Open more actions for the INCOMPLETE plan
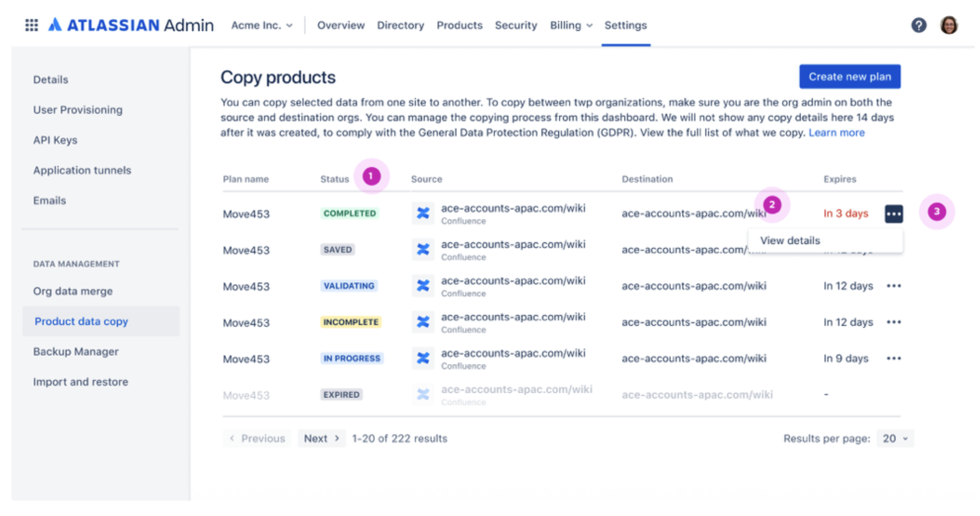The width and height of the screenshot is (980, 516). (894, 322)
